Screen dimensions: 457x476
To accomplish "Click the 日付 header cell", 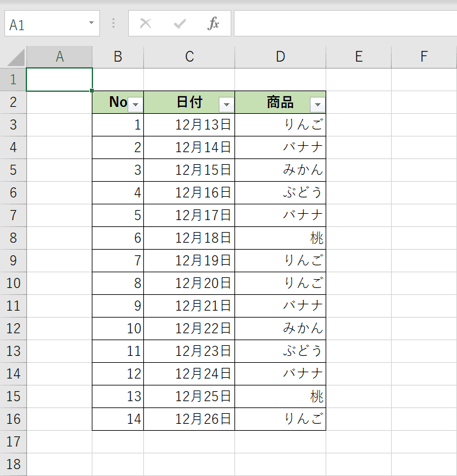I will 189,102.
